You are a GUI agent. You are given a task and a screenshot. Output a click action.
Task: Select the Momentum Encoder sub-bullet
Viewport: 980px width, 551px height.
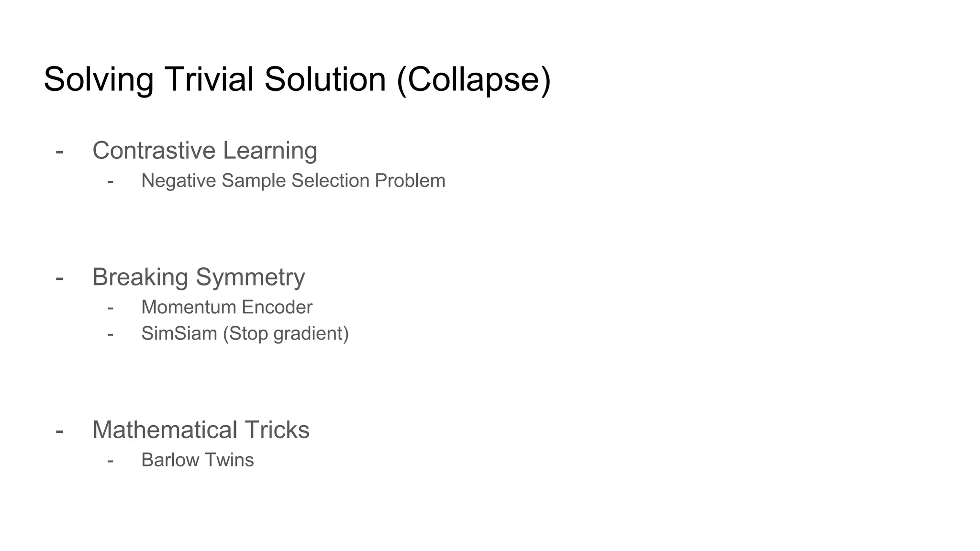point(227,307)
